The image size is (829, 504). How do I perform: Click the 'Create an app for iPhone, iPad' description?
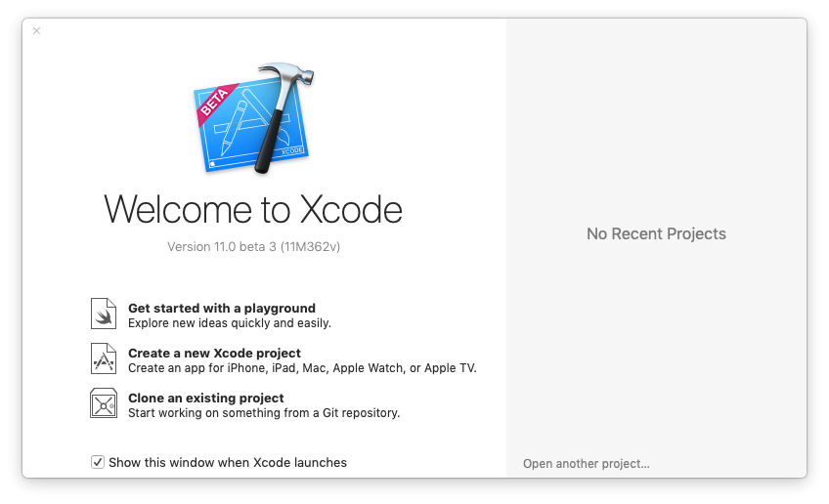[302, 367]
